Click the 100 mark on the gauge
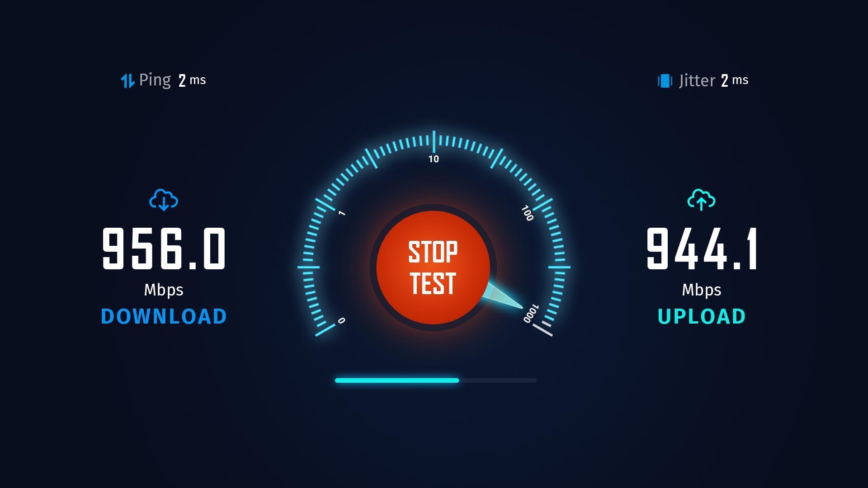 click(527, 213)
